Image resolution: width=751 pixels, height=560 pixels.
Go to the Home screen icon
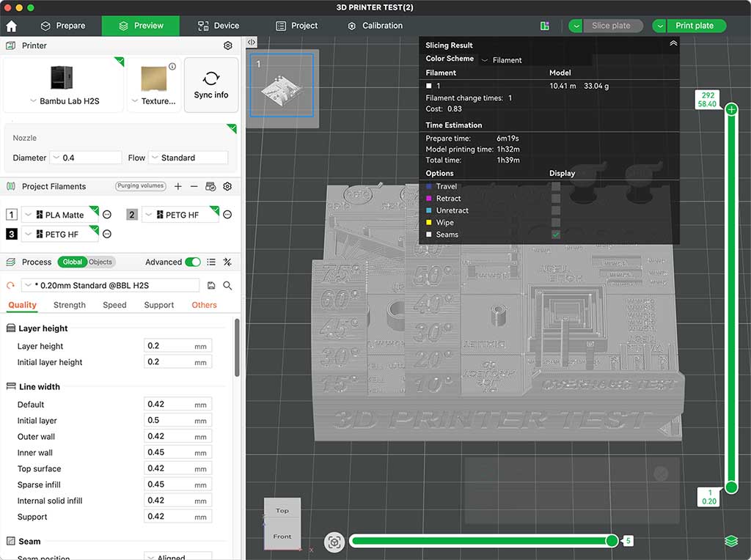(x=12, y=26)
